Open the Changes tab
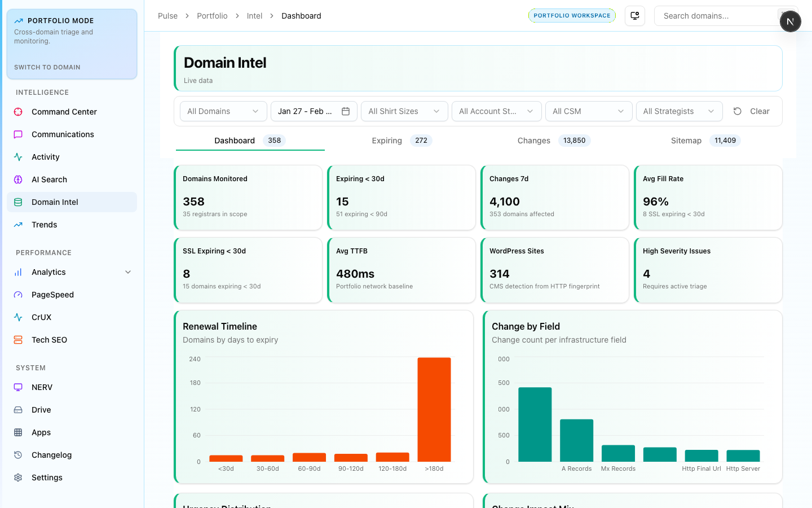 [553, 141]
